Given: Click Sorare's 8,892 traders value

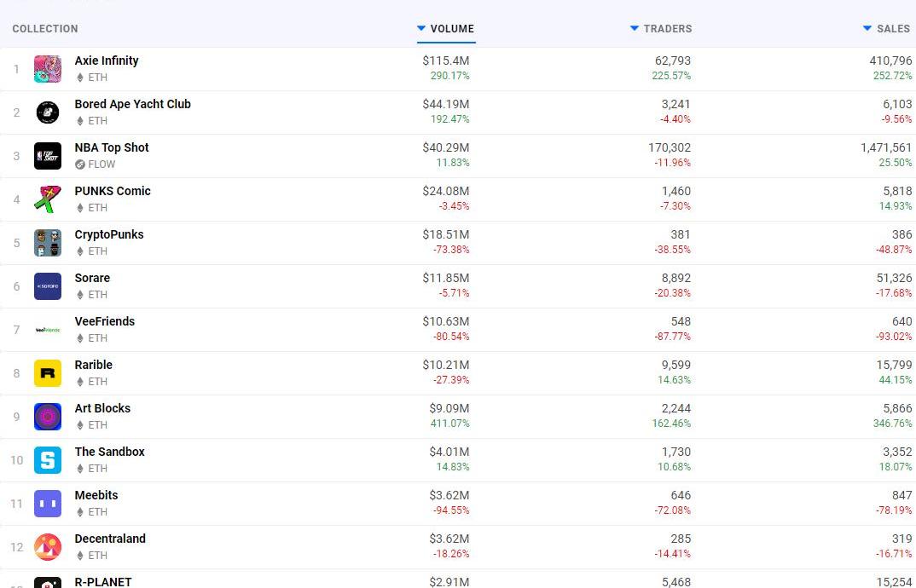Looking at the screenshot, I should pos(675,278).
